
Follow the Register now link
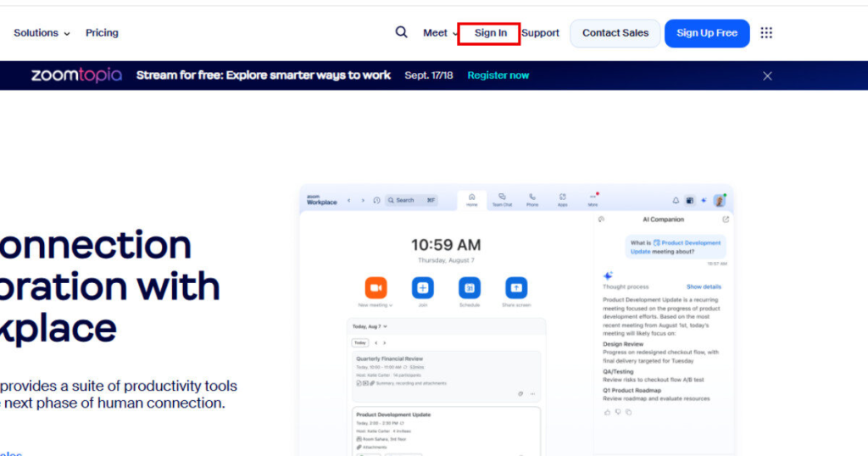[498, 75]
